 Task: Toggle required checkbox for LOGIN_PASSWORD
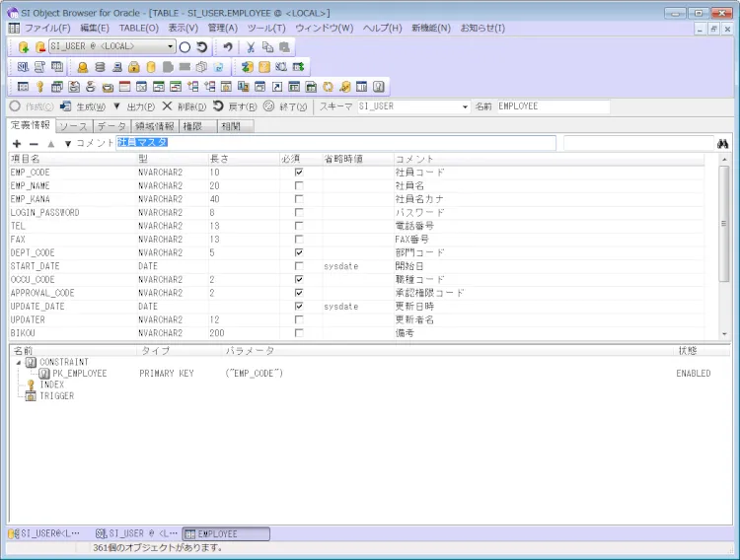299,212
